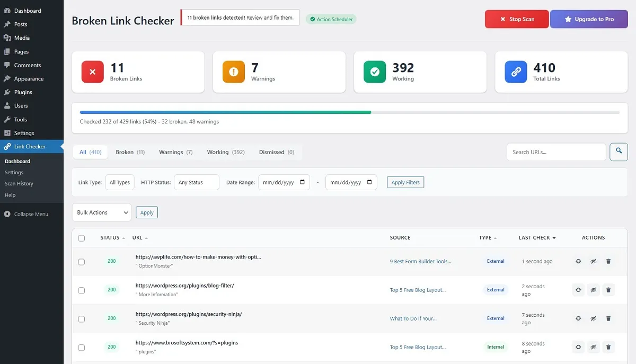Select the checkbox for the blog-filter row
Viewport: 636px width, 364px height.
[x=82, y=290]
